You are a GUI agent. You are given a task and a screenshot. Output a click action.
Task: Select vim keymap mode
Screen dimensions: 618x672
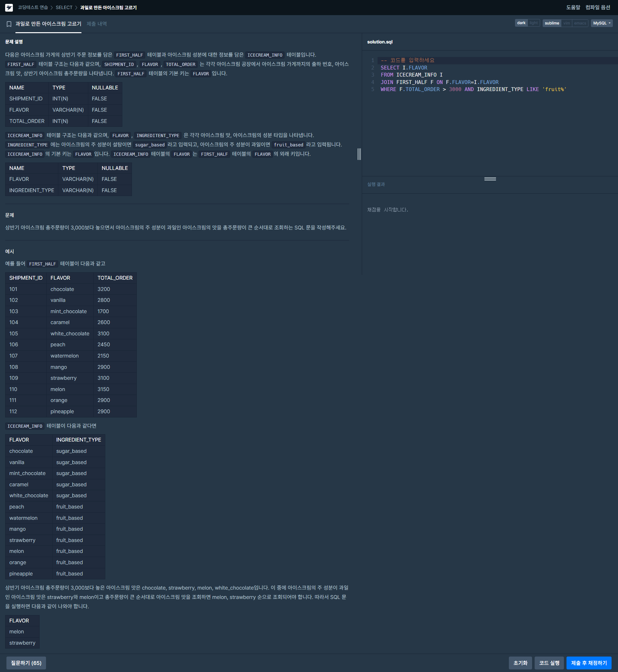(566, 23)
